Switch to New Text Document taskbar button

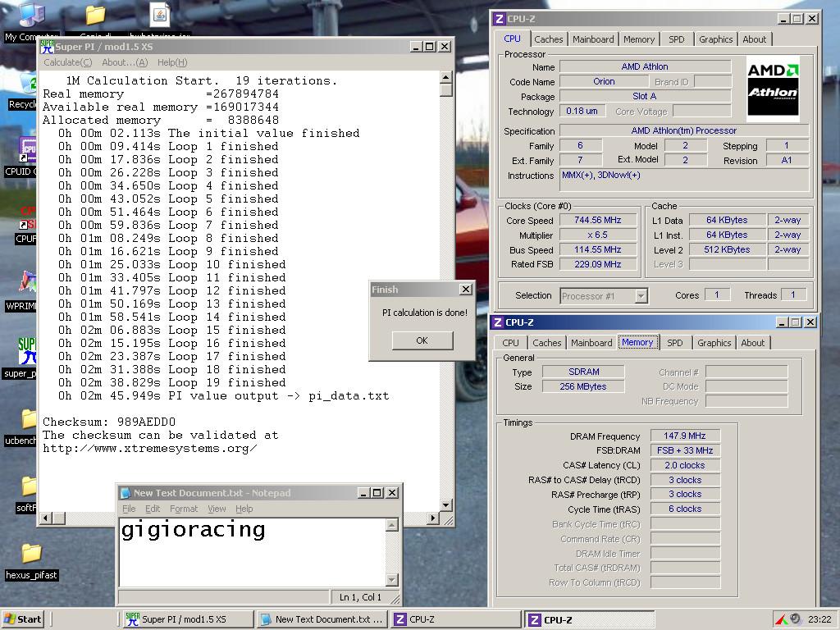322,619
